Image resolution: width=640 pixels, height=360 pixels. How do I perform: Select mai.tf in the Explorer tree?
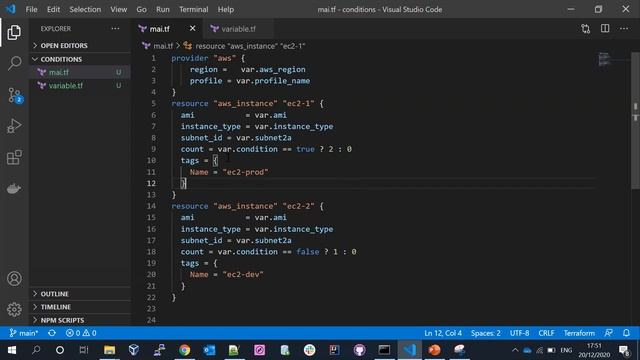(x=80, y=72)
